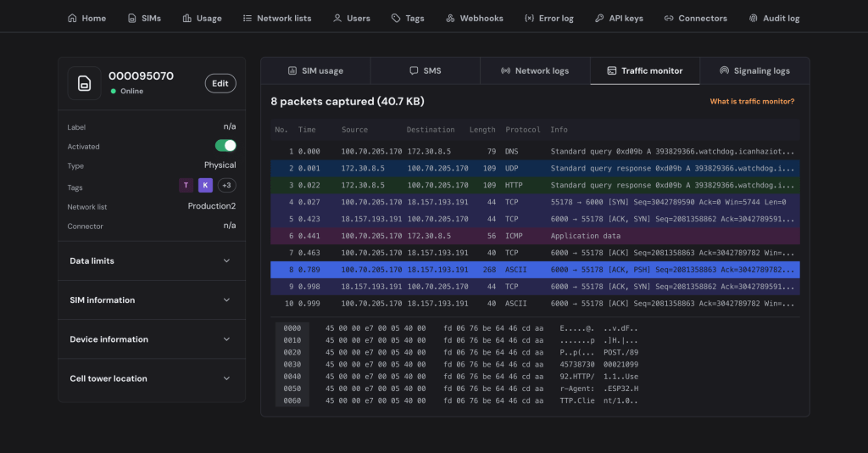This screenshot has height=453, width=868.
Task: Click the purple K tag swatch
Action: (x=205, y=186)
